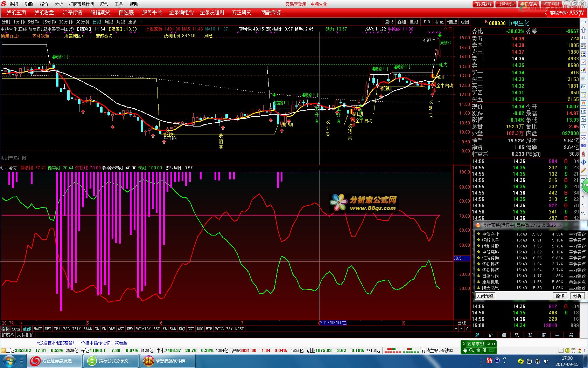Screen dimensions: 588x368
Task: Select the 60分钟 period
Action: pyautogui.click(x=83, y=22)
